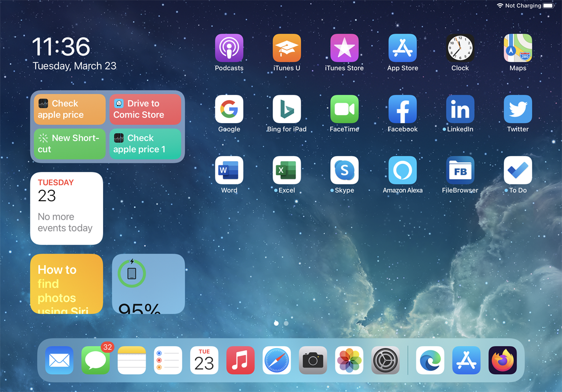
Task: Go to the second home screen page dot
Action: [286, 323]
